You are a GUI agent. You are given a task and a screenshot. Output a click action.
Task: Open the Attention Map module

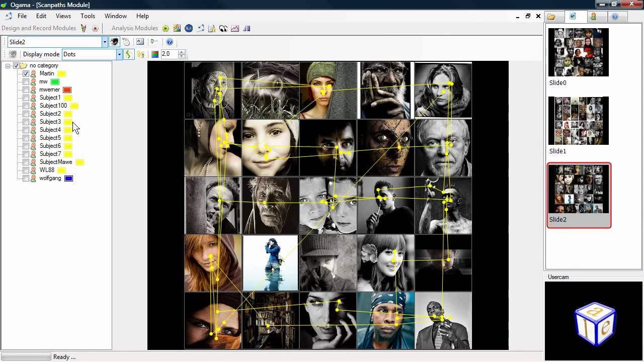point(177,29)
